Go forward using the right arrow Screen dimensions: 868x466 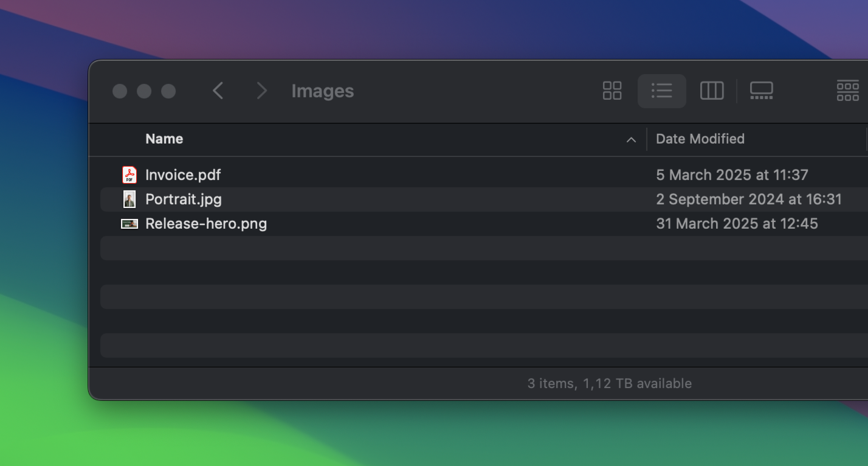(261, 90)
